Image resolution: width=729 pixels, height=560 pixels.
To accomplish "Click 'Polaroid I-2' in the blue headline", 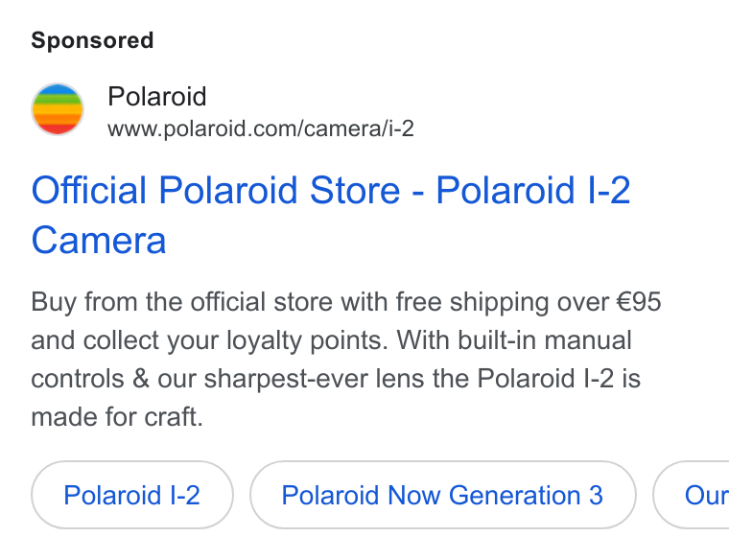I will [x=532, y=190].
